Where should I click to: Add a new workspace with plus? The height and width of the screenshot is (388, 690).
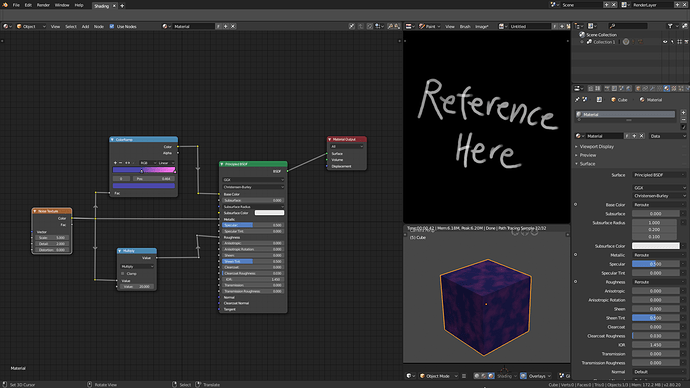pos(122,6)
